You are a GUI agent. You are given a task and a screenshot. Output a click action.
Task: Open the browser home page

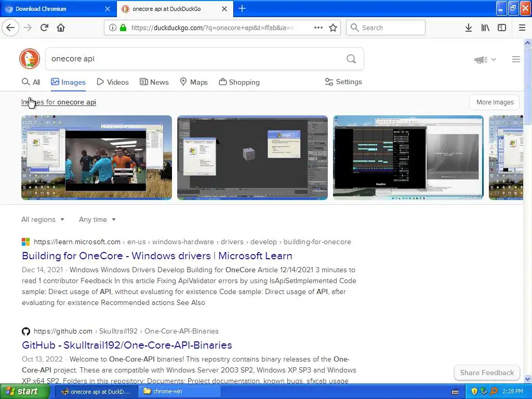[61, 28]
